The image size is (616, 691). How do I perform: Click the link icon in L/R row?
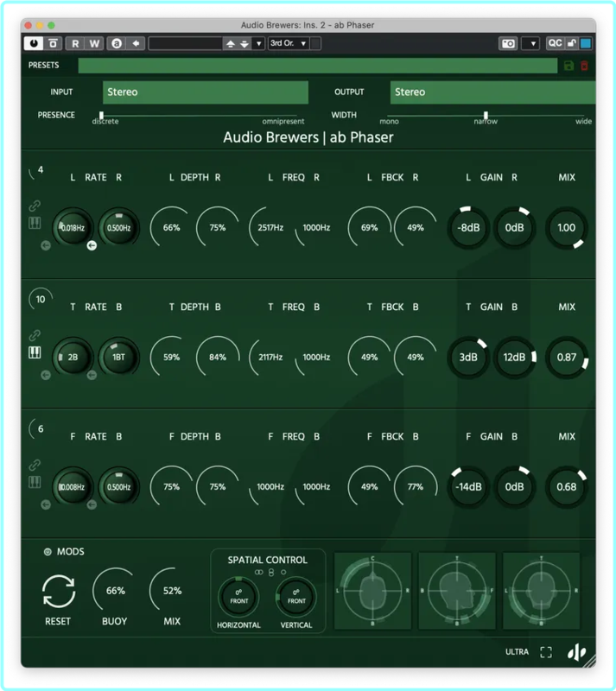(x=35, y=206)
